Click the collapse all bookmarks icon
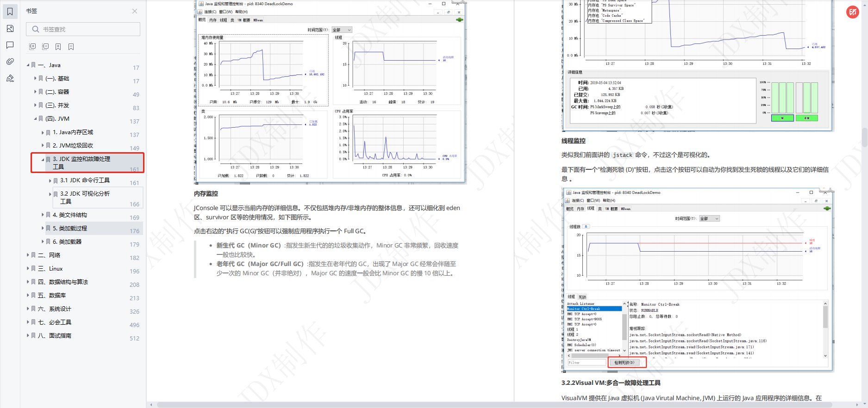Viewport: 868px width, 408px height. pos(45,47)
